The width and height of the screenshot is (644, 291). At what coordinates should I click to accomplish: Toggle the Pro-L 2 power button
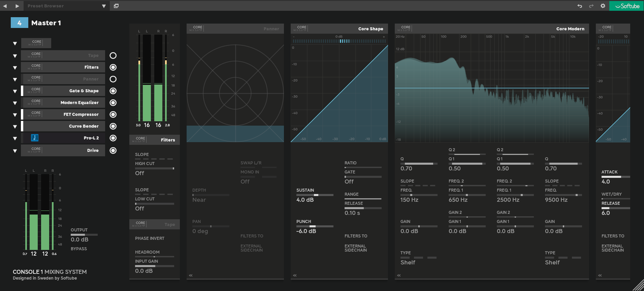pos(113,138)
